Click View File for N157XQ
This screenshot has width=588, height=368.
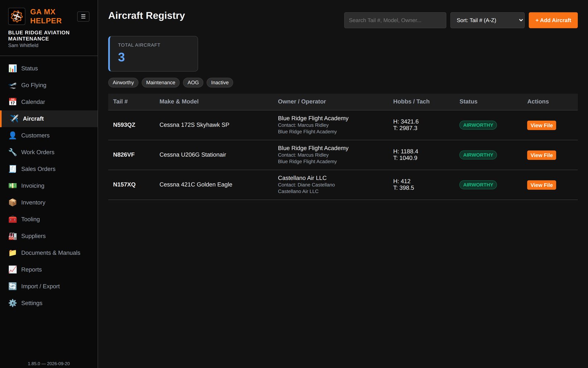[x=541, y=185]
